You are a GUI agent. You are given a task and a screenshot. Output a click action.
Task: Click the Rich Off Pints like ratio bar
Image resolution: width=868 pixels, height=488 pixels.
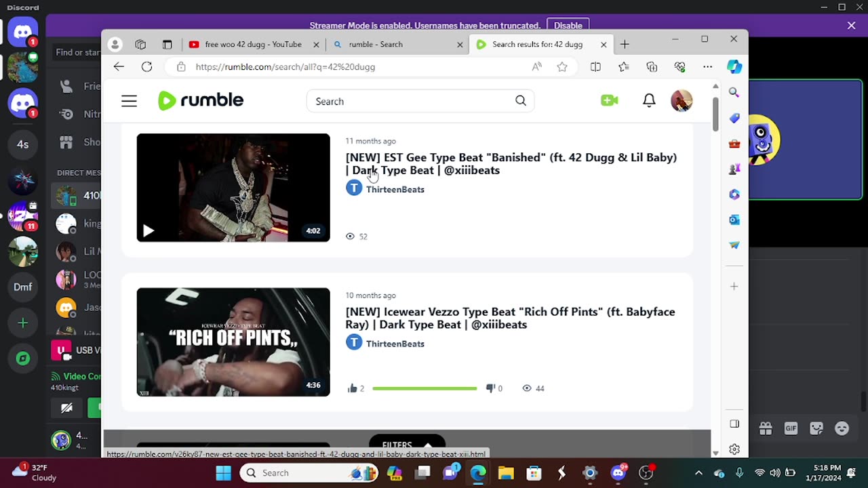coord(425,388)
